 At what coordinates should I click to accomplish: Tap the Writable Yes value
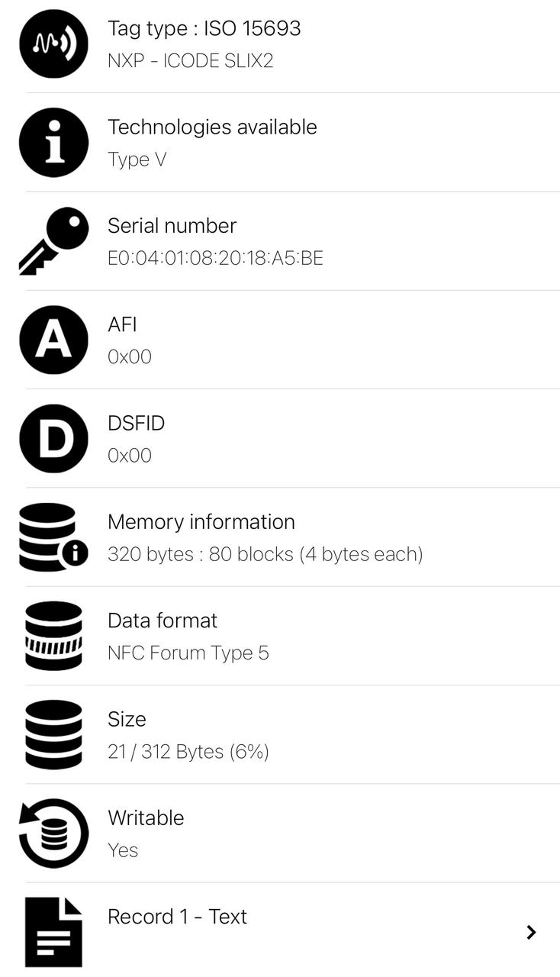123,850
